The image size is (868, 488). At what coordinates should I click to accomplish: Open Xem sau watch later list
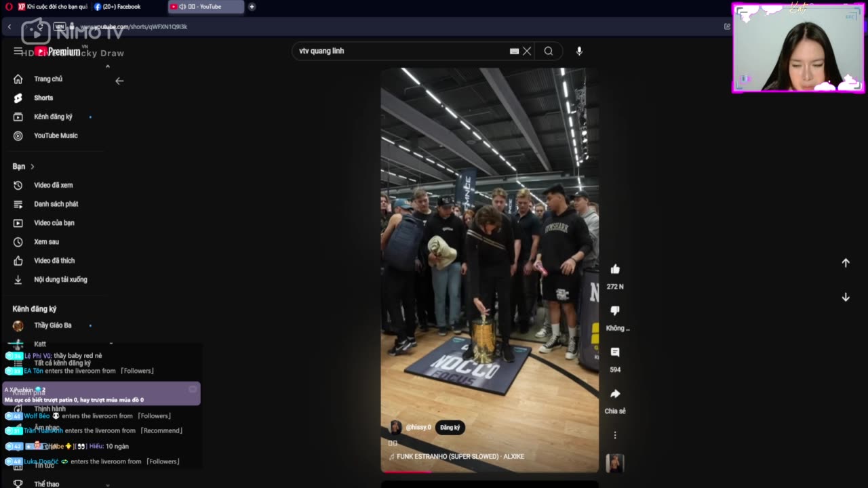46,242
